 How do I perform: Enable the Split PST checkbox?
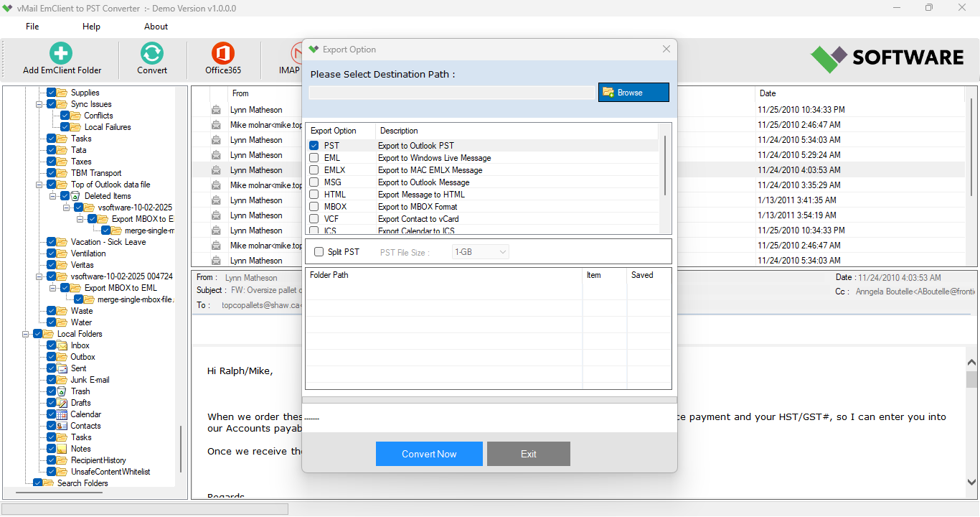[319, 252]
